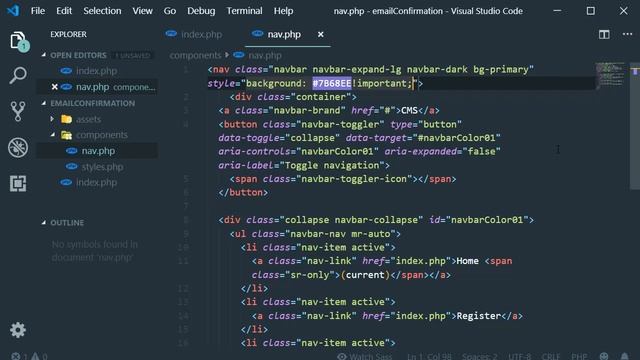Screen dimensions: 640x360
Task: Open the Explorer view in activity bar
Action: click(18, 41)
